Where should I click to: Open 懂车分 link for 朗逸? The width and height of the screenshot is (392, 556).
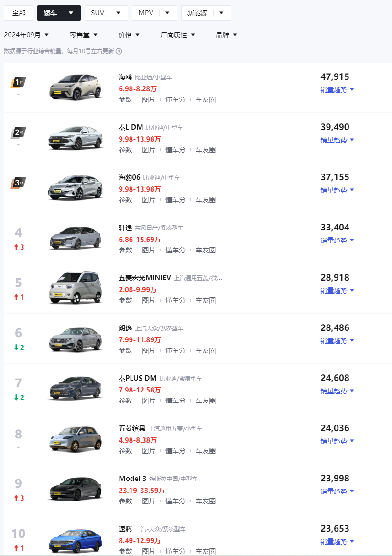pos(175,350)
